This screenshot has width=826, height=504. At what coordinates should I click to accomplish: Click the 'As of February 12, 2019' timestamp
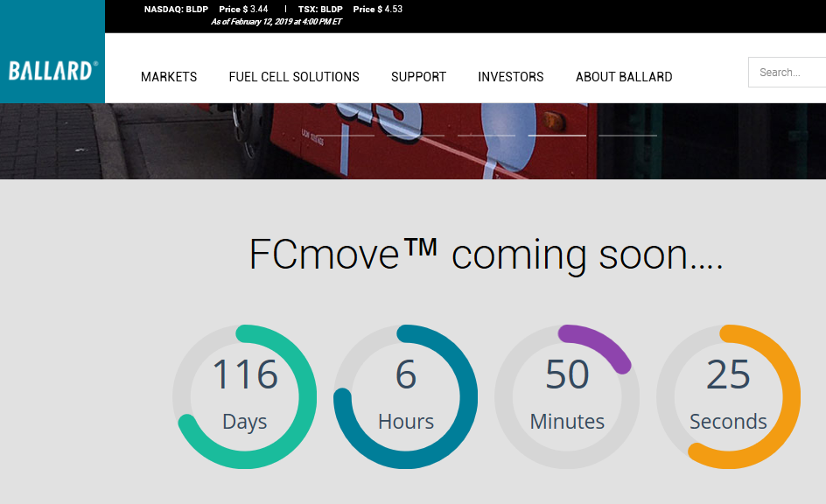pyautogui.click(x=276, y=22)
